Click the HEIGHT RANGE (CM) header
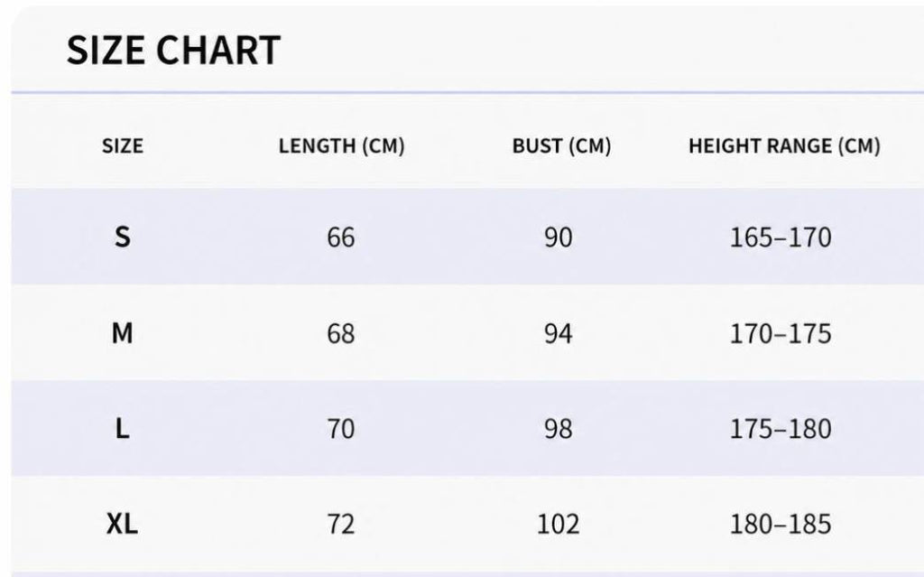Screen dimensions: 924x577 (x=784, y=145)
